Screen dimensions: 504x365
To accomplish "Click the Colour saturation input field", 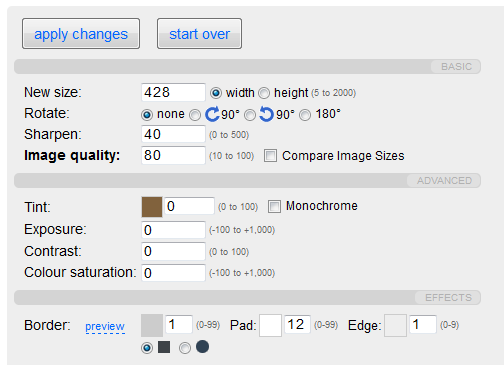I will tap(173, 273).
